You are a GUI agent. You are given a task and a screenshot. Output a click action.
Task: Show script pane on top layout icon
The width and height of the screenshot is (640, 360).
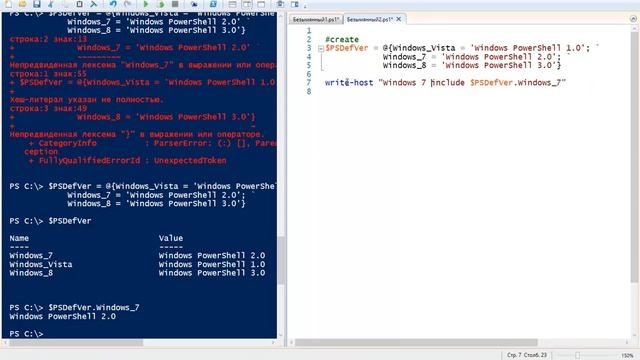point(232,4)
